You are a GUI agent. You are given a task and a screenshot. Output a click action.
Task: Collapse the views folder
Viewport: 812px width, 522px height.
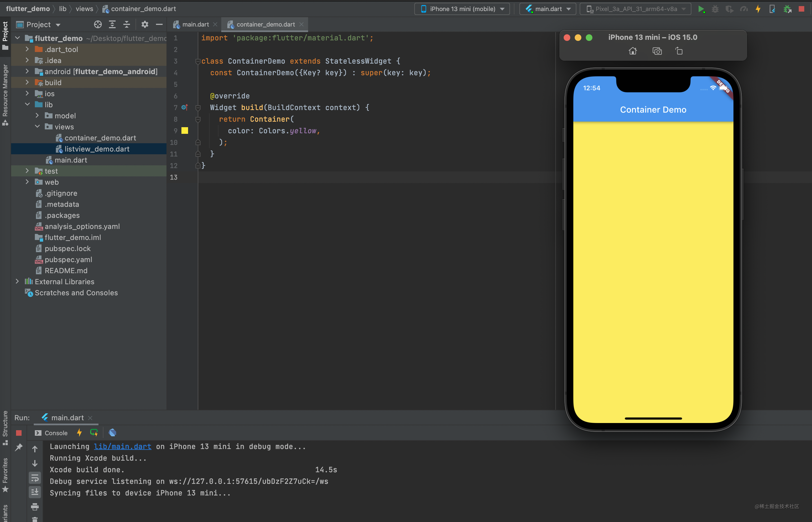click(x=37, y=126)
